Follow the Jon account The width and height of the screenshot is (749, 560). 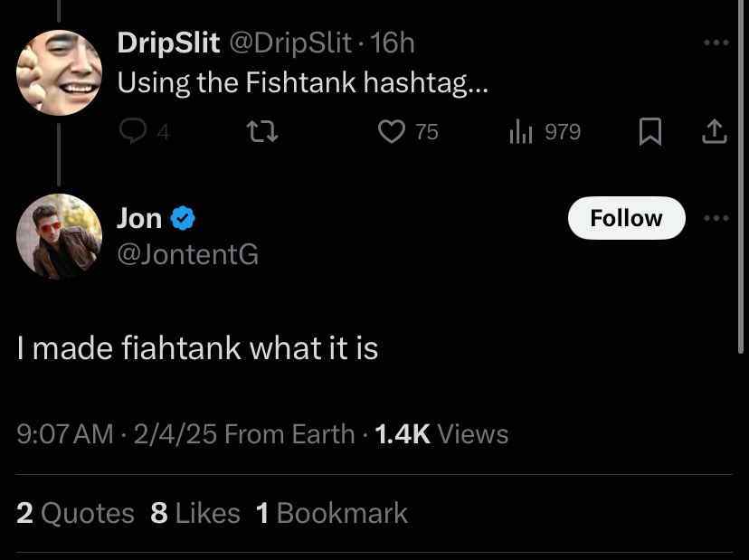coord(626,218)
